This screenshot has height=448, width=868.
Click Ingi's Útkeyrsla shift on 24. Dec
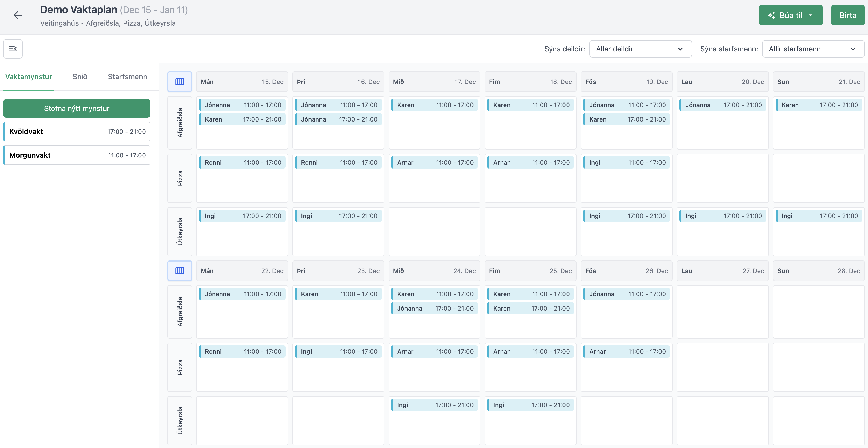pyautogui.click(x=434, y=405)
